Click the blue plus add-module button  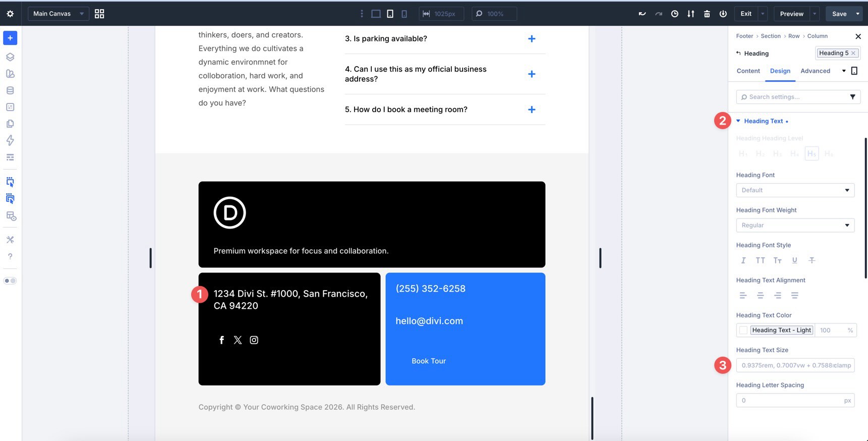10,38
